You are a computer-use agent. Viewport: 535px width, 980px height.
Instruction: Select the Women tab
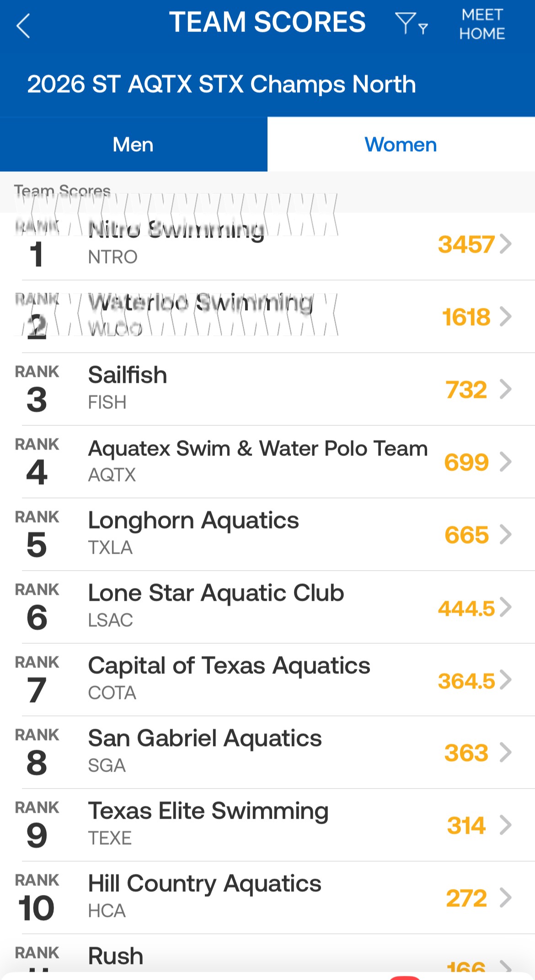click(x=401, y=145)
